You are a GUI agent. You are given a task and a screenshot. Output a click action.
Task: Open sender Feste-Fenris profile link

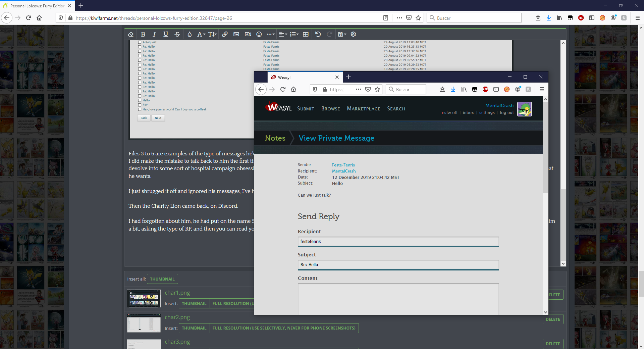343,165
